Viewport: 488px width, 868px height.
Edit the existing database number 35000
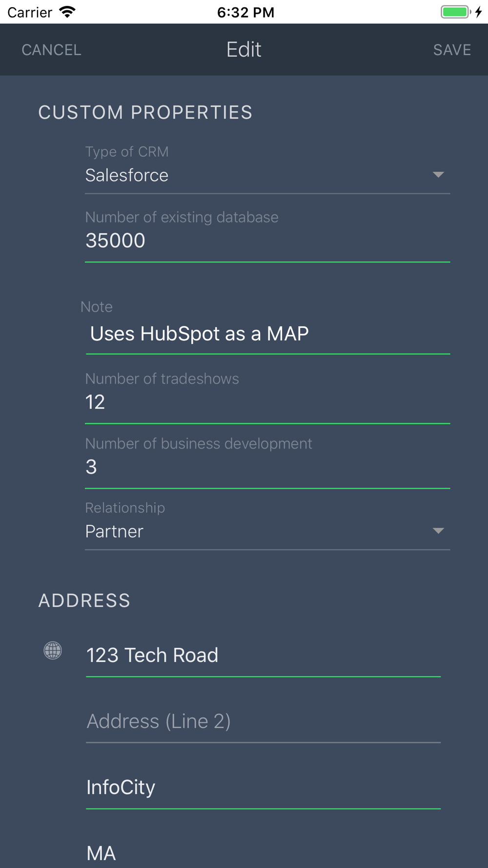266,241
